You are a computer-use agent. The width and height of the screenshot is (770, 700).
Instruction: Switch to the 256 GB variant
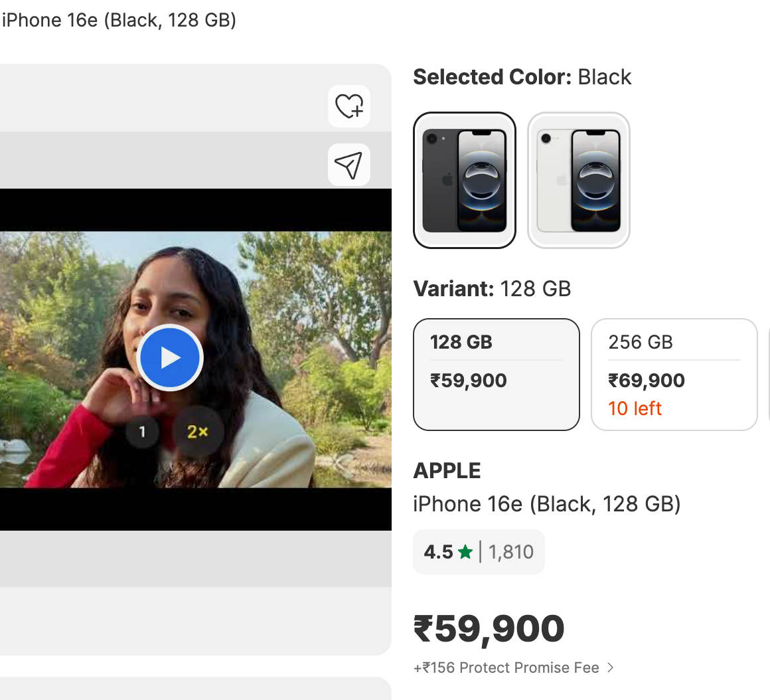tap(674, 375)
